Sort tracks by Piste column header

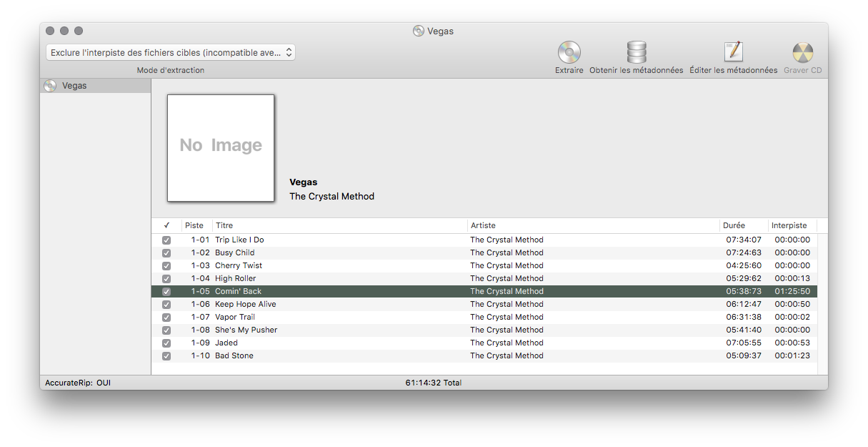pyautogui.click(x=197, y=225)
